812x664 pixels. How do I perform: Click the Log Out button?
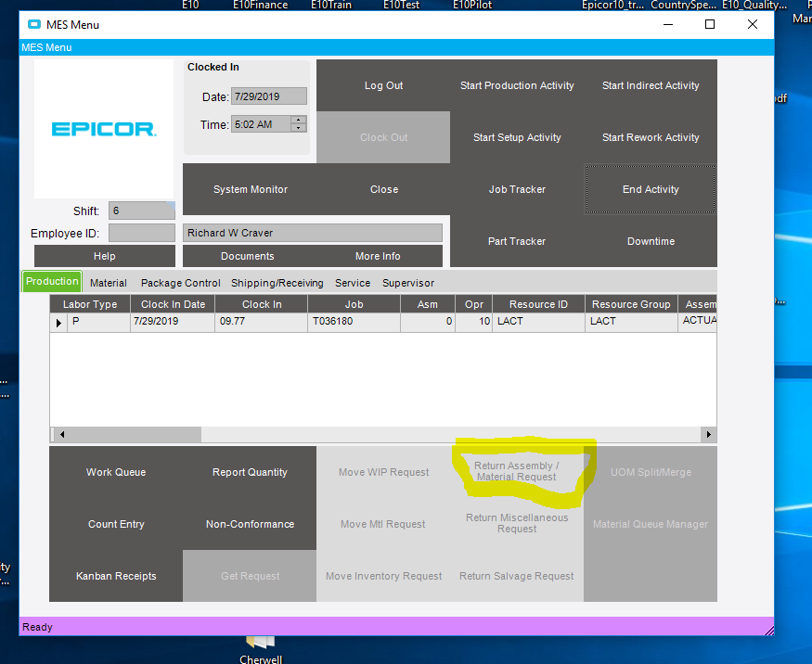click(x=383, y=85)
